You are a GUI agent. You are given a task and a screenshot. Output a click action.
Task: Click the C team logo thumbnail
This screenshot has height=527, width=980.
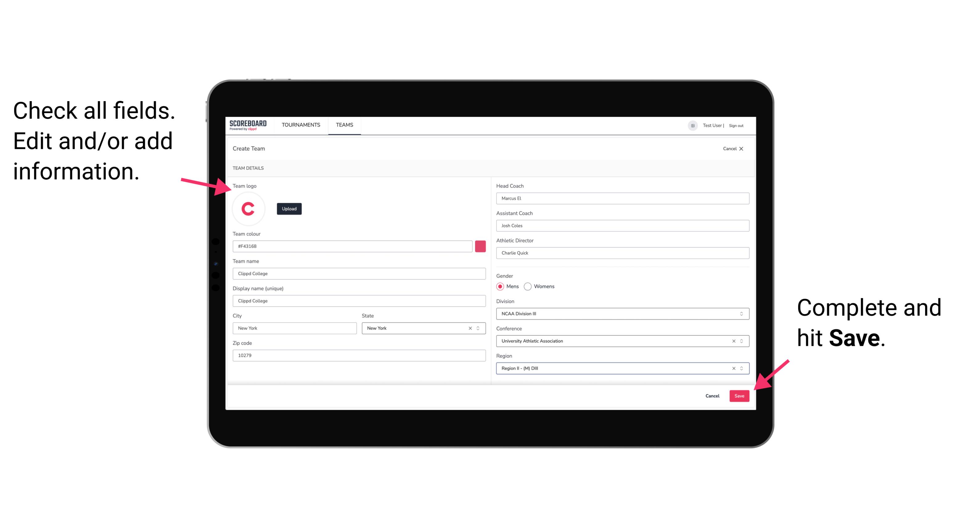pyautogui.click(x=248, y=209)
